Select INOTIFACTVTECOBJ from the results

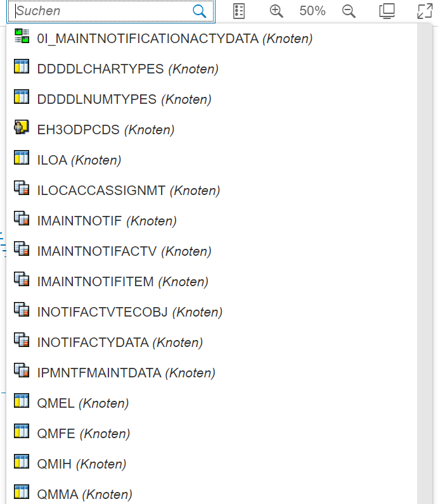(129, 312)
